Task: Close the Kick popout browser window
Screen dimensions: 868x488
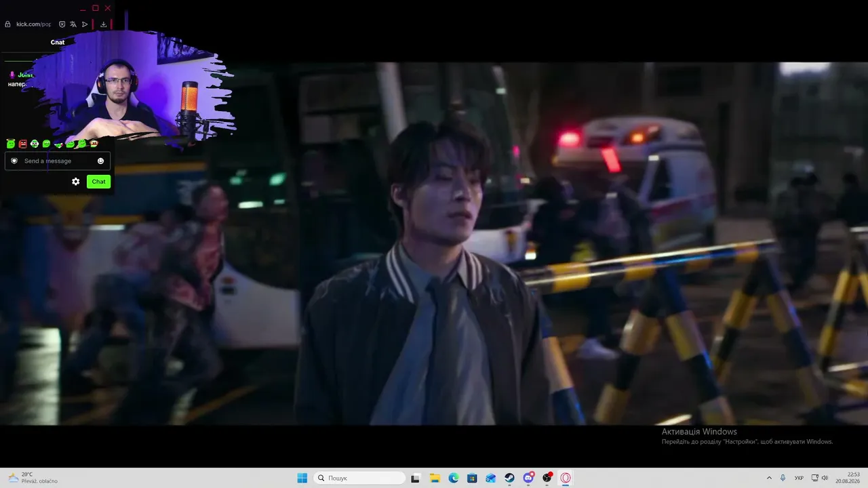Action: [108, 8]
